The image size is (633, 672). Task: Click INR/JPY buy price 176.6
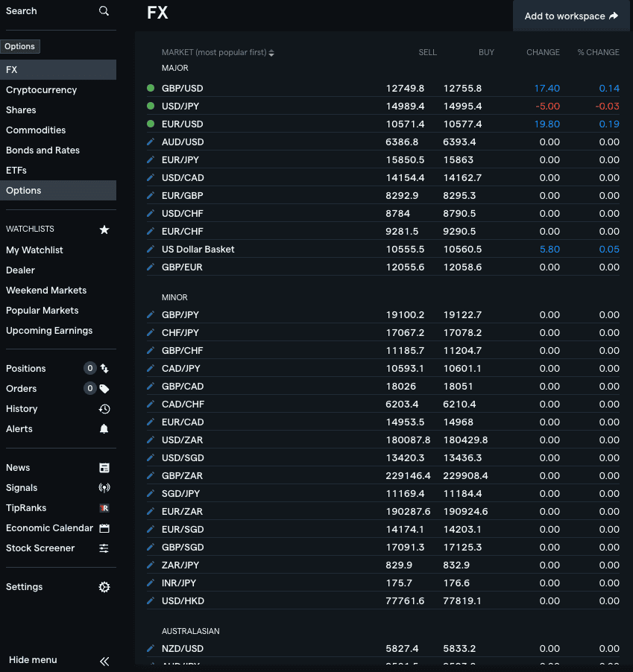tap(456, 583)
